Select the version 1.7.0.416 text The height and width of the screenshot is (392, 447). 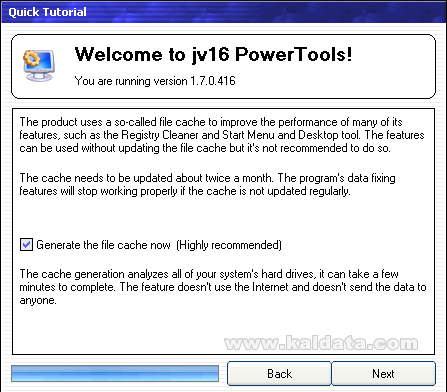(155, 81)
